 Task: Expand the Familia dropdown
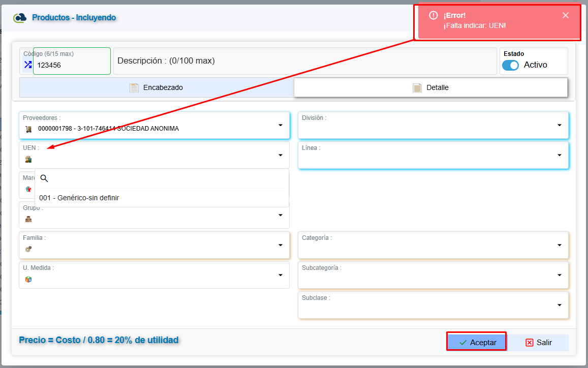tap(281, 246)
